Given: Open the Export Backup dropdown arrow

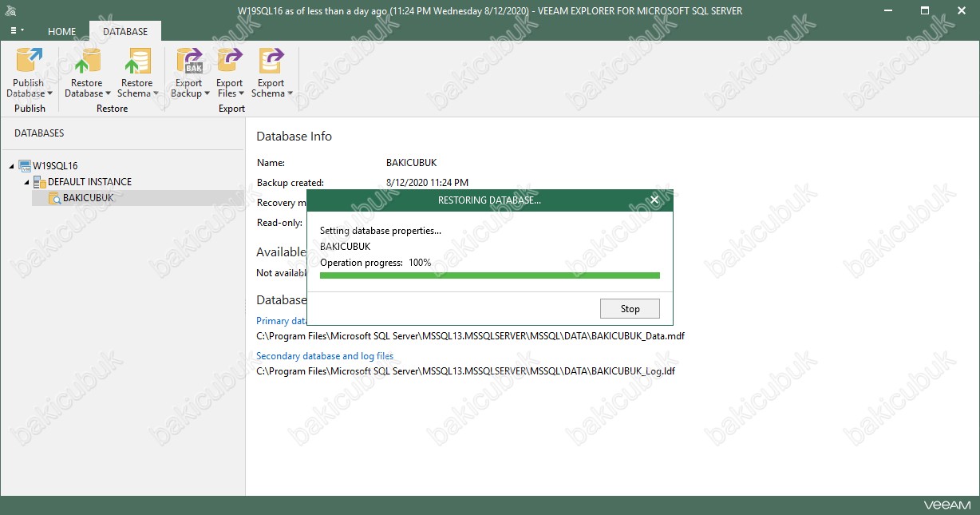Looking at the screenshot, I should point(207,94).
